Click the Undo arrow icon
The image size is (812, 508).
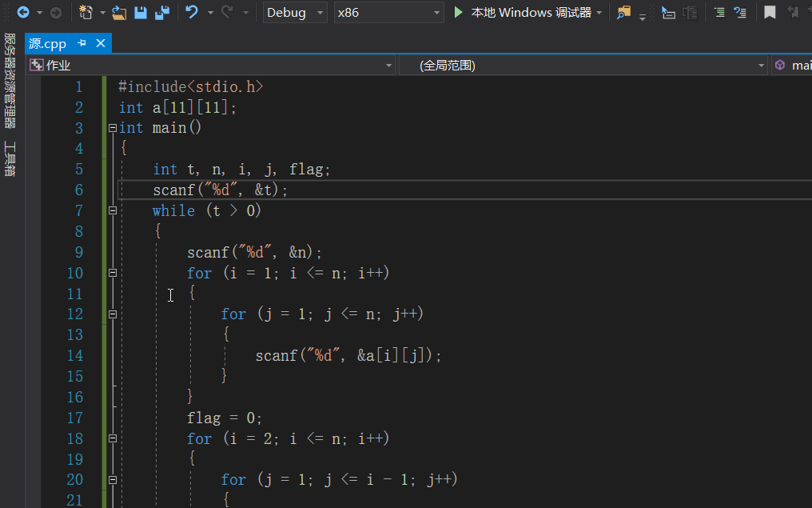click(191, 12)
